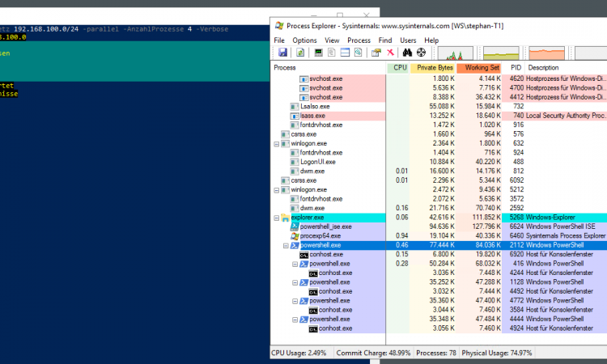This screenshot has width=607, height=364.
Task: Collapse the explorer.exe tree node
Action: click(277, 218)
